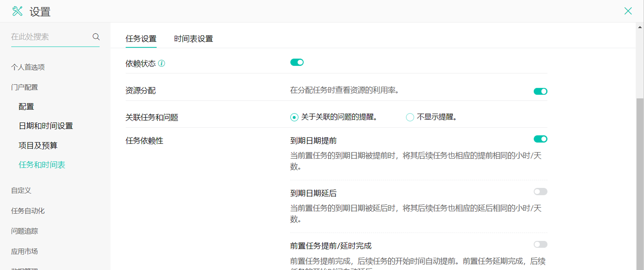Enable 前置任务提前/延时完成 toggle
Screen dimensions: 644x270
pos(540,244)
